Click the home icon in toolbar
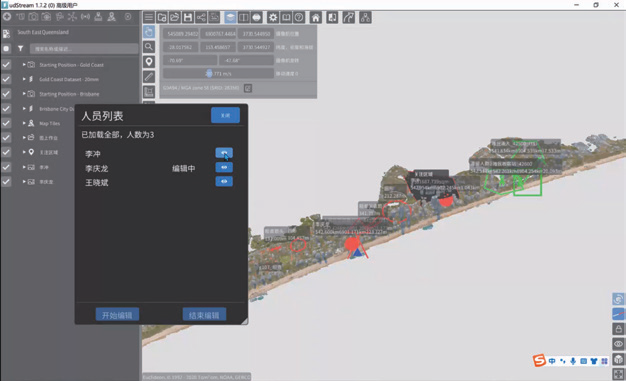Screen dimensions: 626x381 [315, 18]
